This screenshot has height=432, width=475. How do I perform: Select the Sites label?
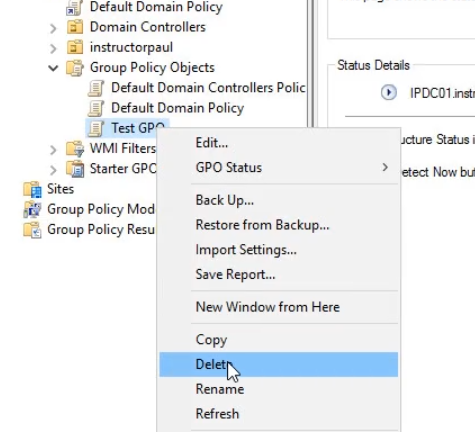tap(60, 189)
